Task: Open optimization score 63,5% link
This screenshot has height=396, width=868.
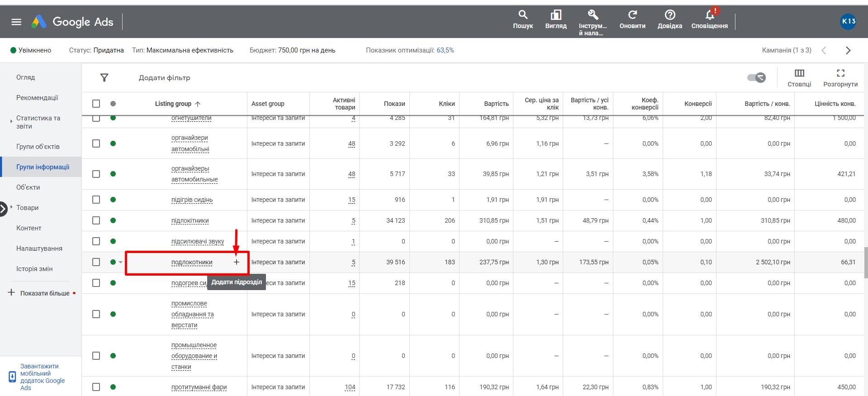Action: pos(445,50)
